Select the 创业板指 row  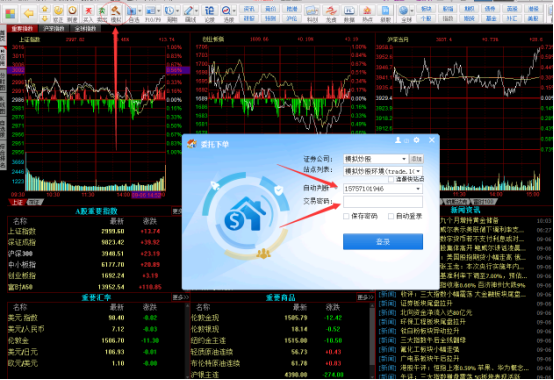95,275
